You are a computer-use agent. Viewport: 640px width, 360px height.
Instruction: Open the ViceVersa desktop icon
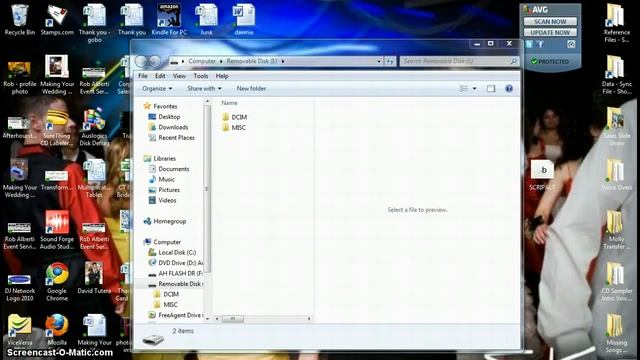point(19,329)
